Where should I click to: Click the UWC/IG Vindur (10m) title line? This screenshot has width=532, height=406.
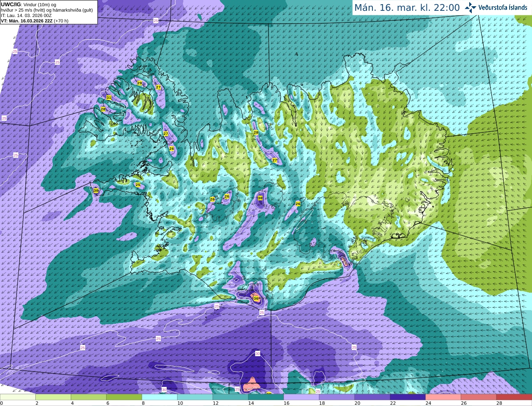(x=28, y=5)
